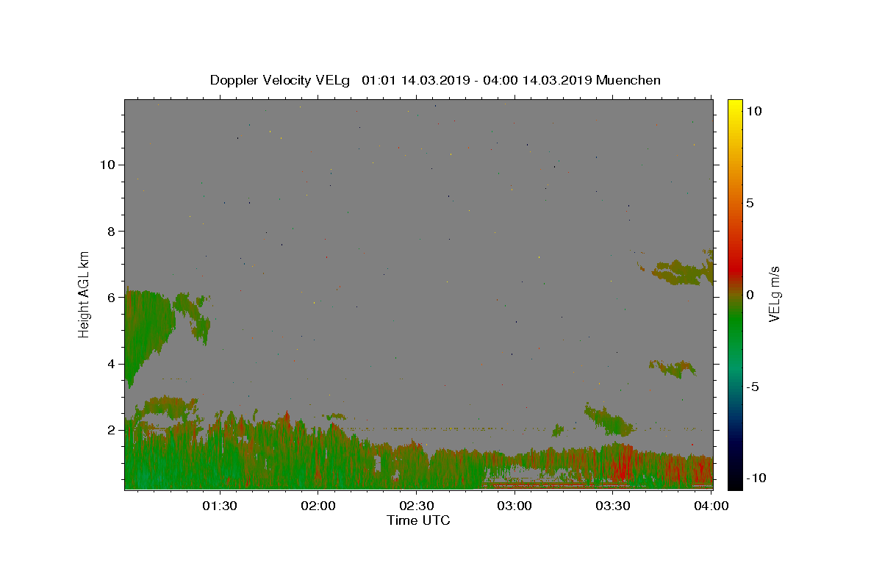Click the date range '01:01 14.03.2019 - 04:00 14.03.2019' in the title

click(477, 80)
